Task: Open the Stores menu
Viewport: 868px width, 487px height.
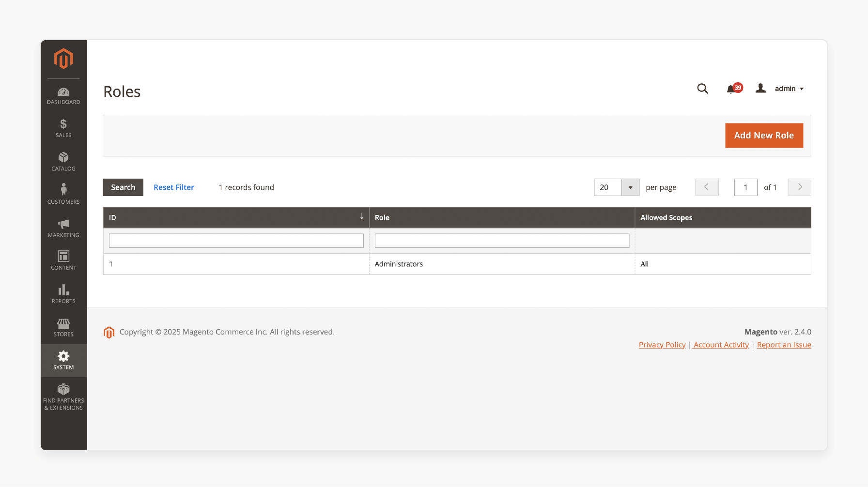Action: coord(63,327)
